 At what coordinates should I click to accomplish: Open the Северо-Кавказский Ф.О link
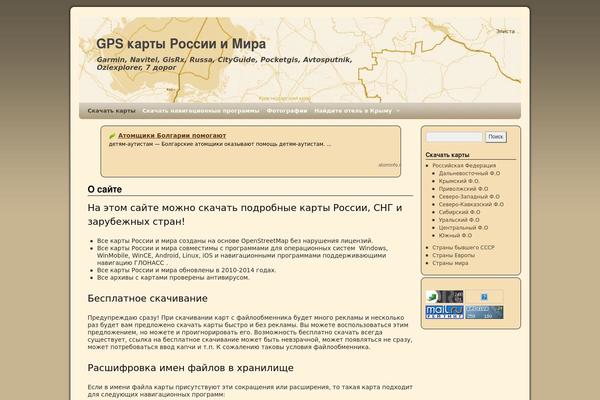click(x=471, y=204)
